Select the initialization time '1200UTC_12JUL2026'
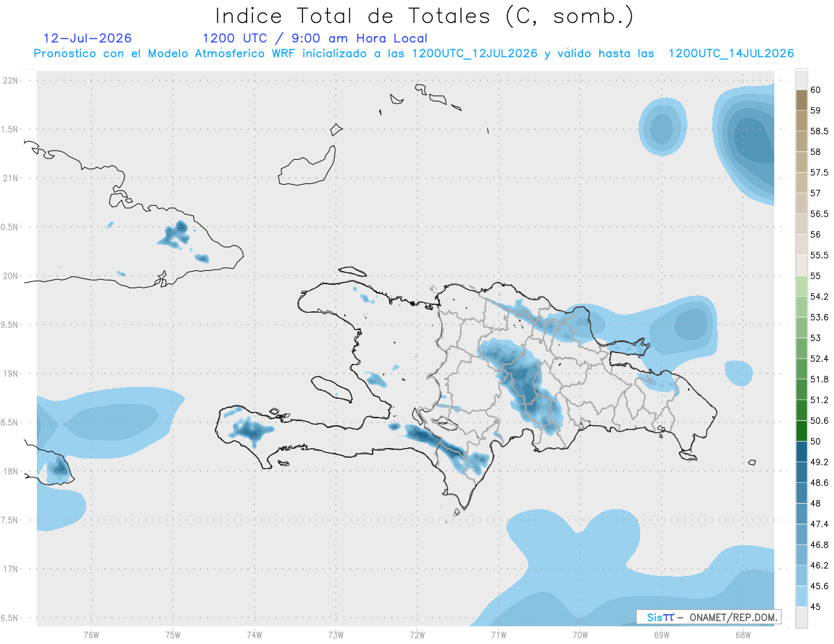Image resolution: width=834 pixels, height=644 pixels. [x=475, y=53]
